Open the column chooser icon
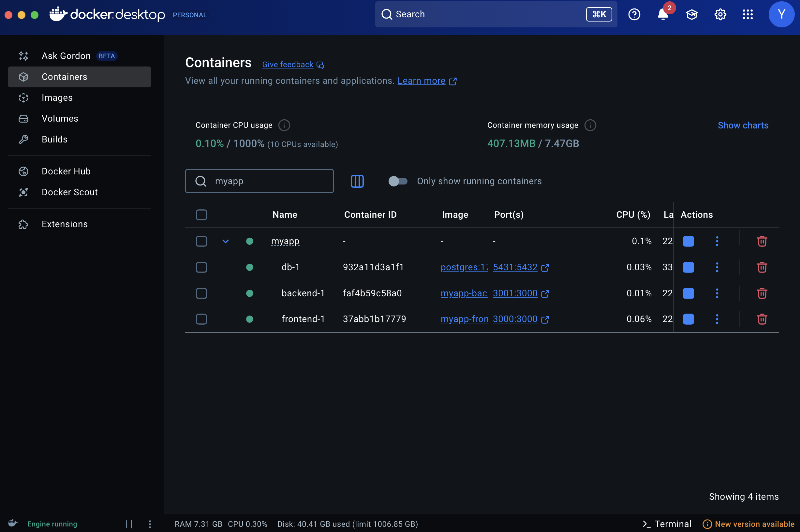 pyautogui.click(x=357, y=181)
